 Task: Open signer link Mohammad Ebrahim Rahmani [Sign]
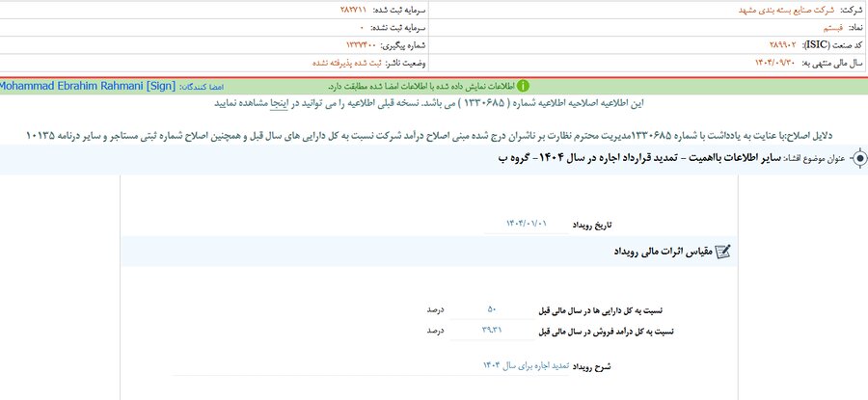click(x=88, y=87)
